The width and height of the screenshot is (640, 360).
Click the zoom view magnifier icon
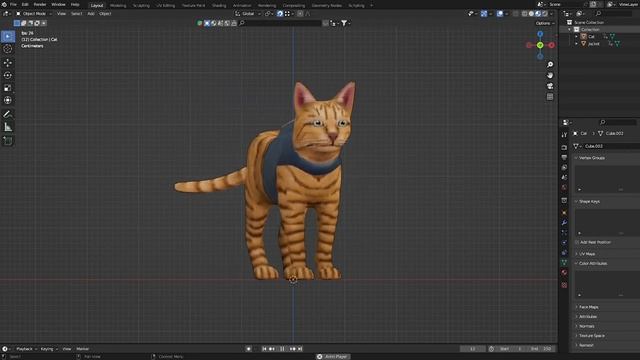550,64
